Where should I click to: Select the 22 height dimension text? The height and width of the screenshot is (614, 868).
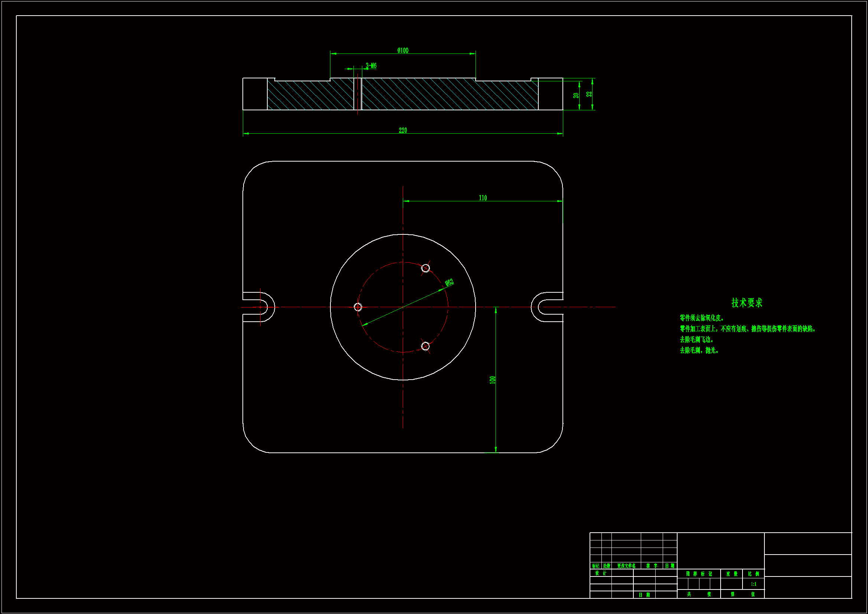tap(589, 94)
